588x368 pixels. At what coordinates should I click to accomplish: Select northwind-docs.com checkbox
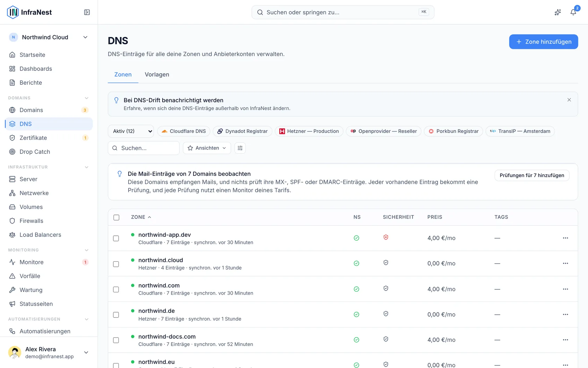116,340
